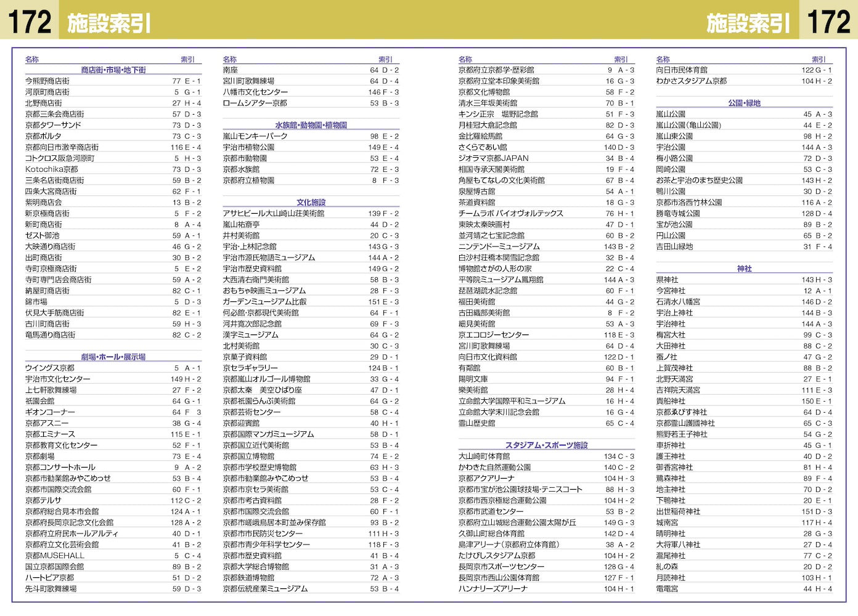The image size is (858, 616).
Task: Open the 水族館・動物園・植物園 header
Action: point(311,124)
